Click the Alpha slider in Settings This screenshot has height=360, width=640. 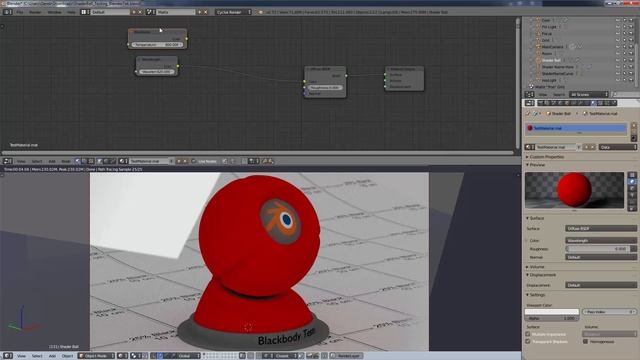pyautogui.click(x=552, y=318)
